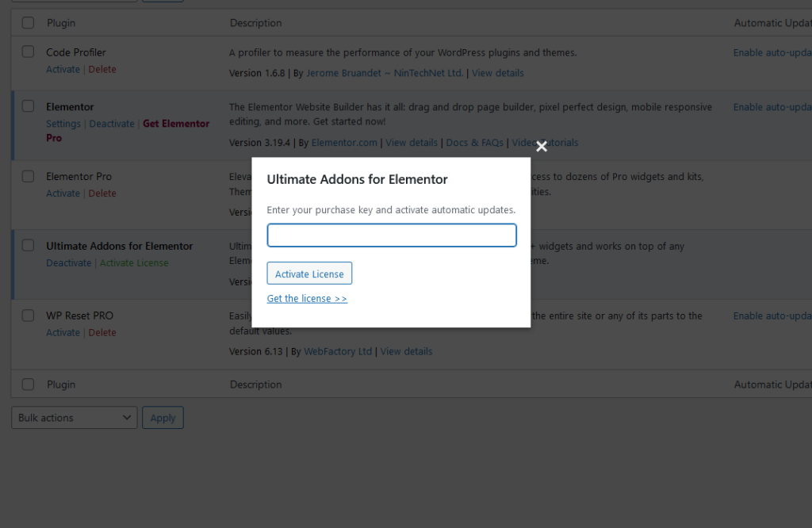812x528 pixels.
Task: Open the Elementor.com author link
Action: (344, 143)
